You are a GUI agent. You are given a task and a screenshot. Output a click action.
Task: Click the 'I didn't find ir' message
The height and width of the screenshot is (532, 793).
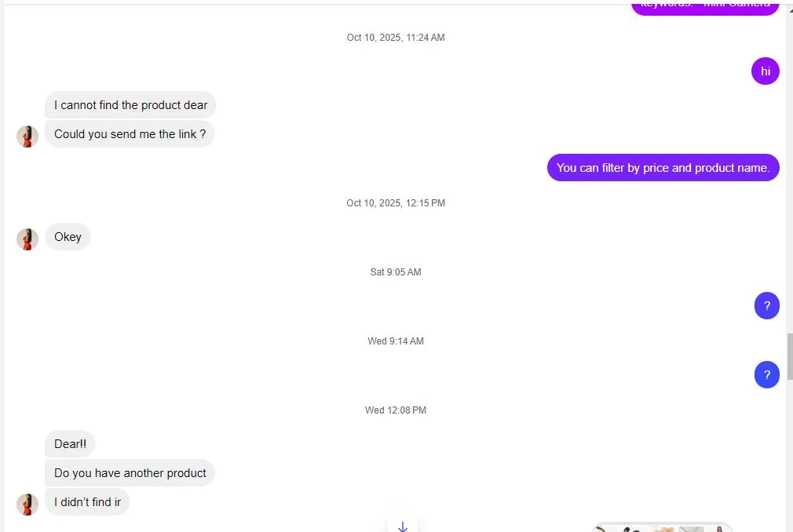[87, 502]
